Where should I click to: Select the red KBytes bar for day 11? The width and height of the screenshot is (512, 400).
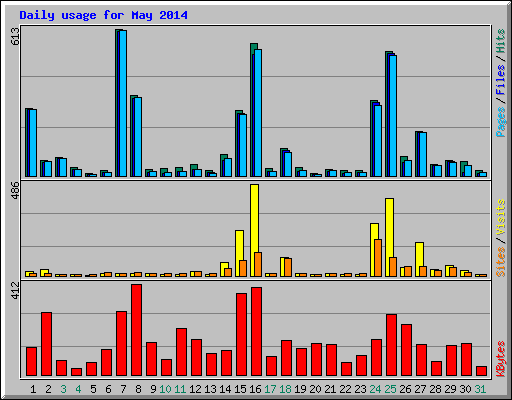181,352
